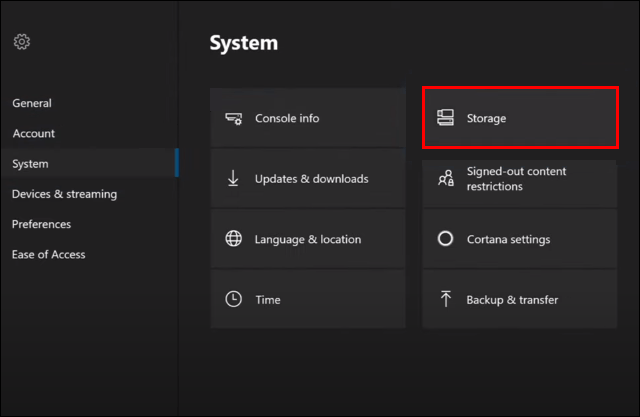The height and width of the screenshot is (417, 640).
Task: Click the Cortana circle icon
Action: pos(446,239)
